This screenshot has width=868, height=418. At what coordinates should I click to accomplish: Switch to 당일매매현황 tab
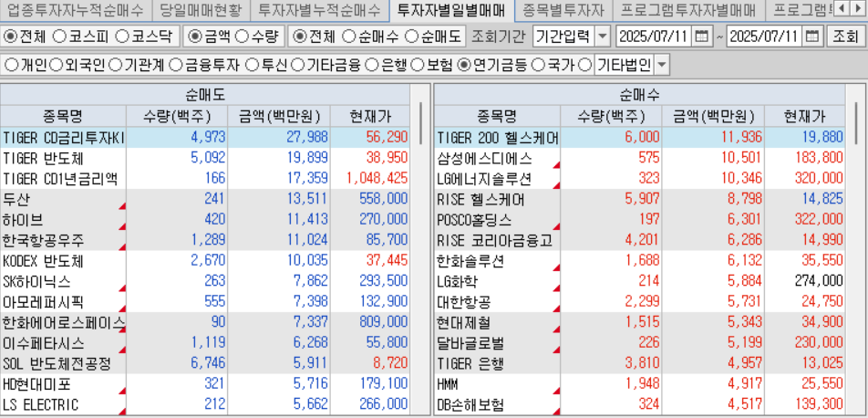point(200,9)
